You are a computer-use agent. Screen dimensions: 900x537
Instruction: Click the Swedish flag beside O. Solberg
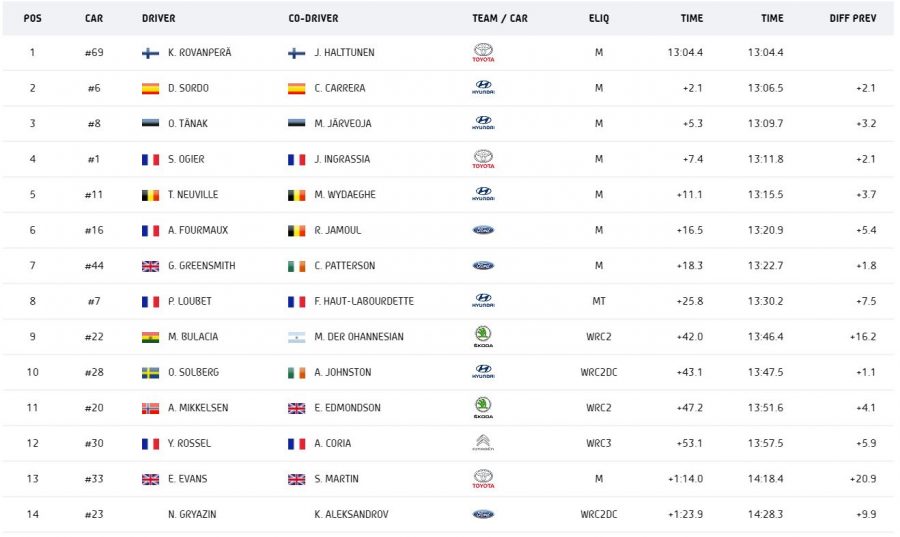point(151,372)
